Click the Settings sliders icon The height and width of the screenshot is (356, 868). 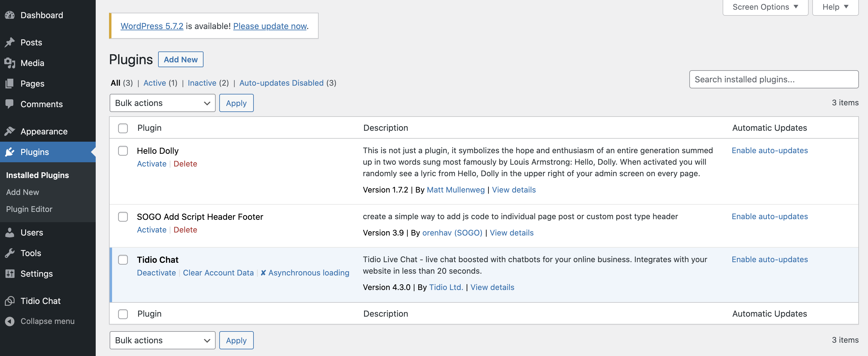coord(10,273)
